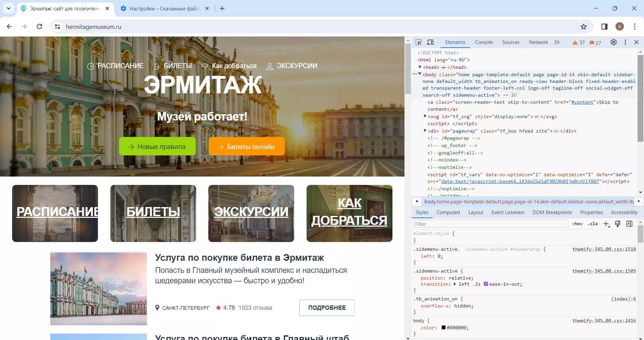This screenshot has height=340, width=644.
Task: Toggle computed styles sidebar pane icon
Action: (629, 224)
